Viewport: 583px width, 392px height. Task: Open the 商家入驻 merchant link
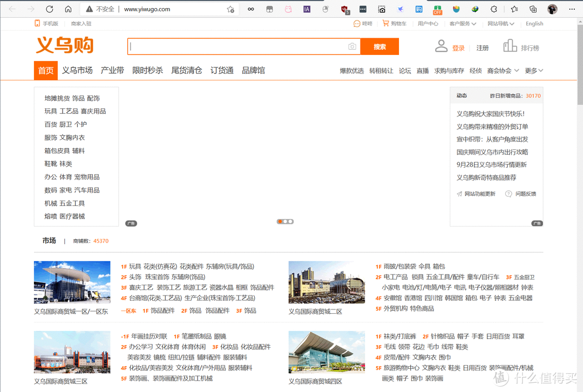tap(81, 23)
